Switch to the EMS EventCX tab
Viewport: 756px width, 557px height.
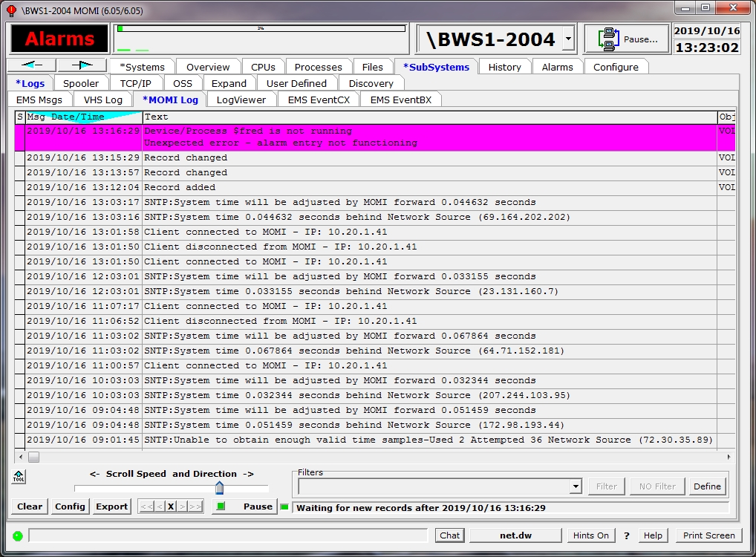tap(319, 100)
